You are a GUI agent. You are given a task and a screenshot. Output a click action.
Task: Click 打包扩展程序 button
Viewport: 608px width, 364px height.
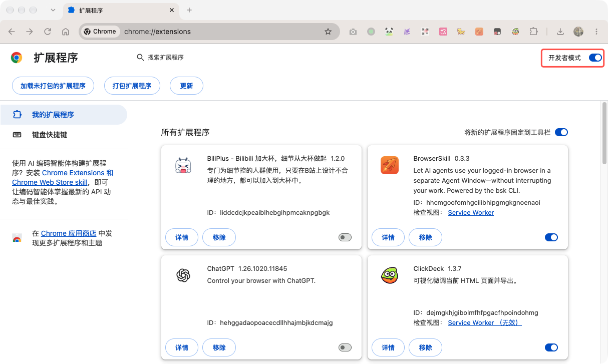click(132, 86)
